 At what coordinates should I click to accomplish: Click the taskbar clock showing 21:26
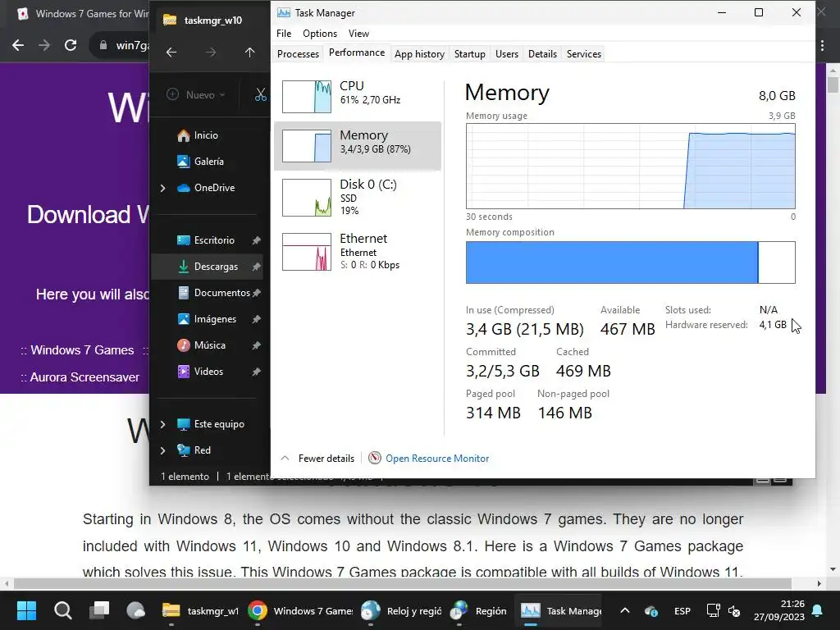pyautogui.click(x=779, y=610)
